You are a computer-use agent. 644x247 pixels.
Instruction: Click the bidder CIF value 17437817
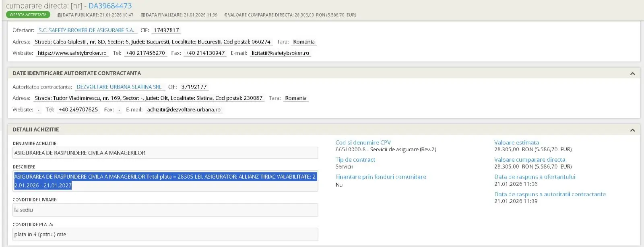coord(166,30)
